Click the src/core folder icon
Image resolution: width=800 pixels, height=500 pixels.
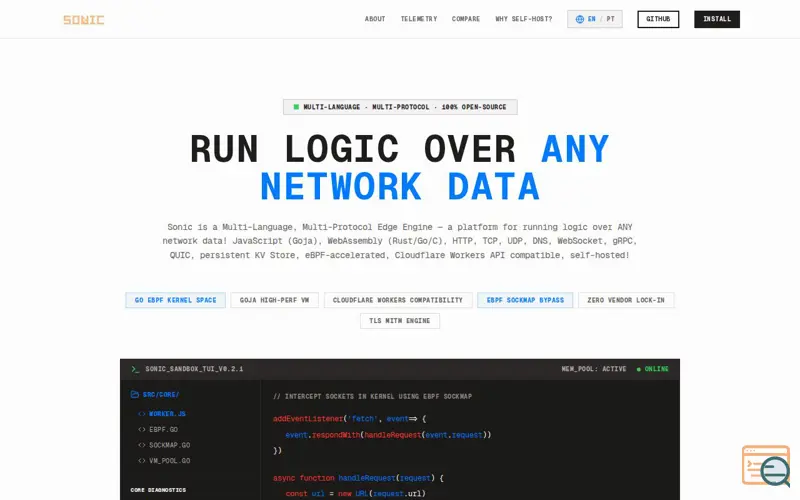coord(135,394)
